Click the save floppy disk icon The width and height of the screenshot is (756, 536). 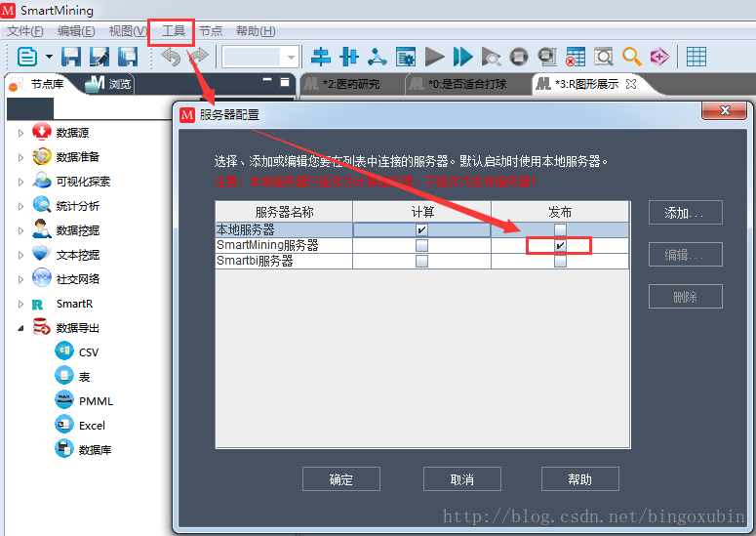click(71, 57)
